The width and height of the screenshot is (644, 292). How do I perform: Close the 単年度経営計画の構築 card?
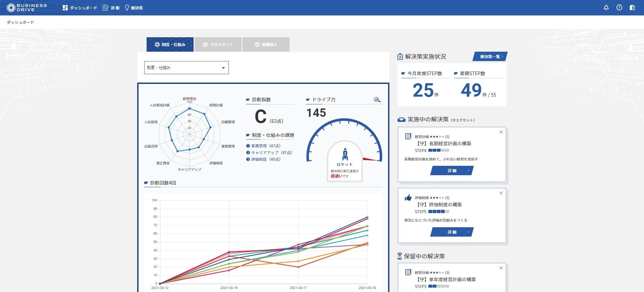point(501,268)
